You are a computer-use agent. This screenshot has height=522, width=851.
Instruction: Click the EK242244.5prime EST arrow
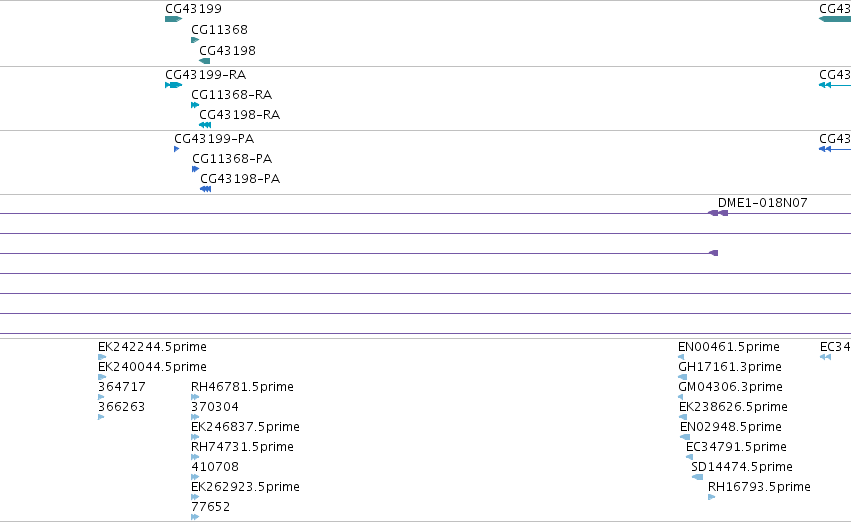(102, 357)
